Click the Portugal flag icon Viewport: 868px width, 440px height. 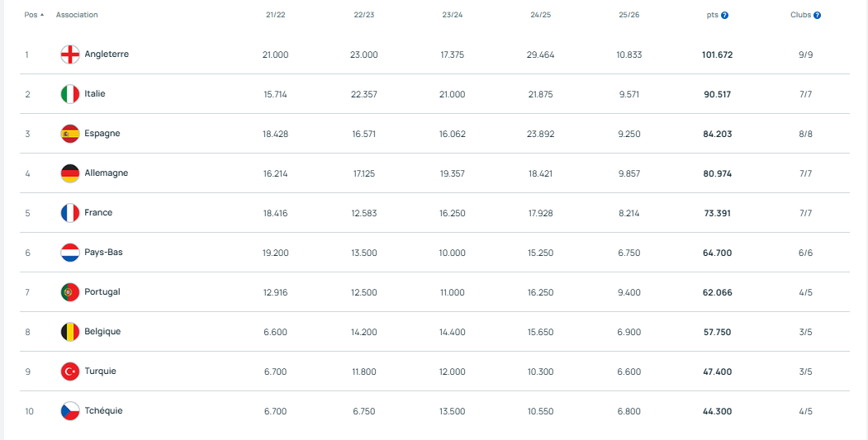tap(70, 292)
